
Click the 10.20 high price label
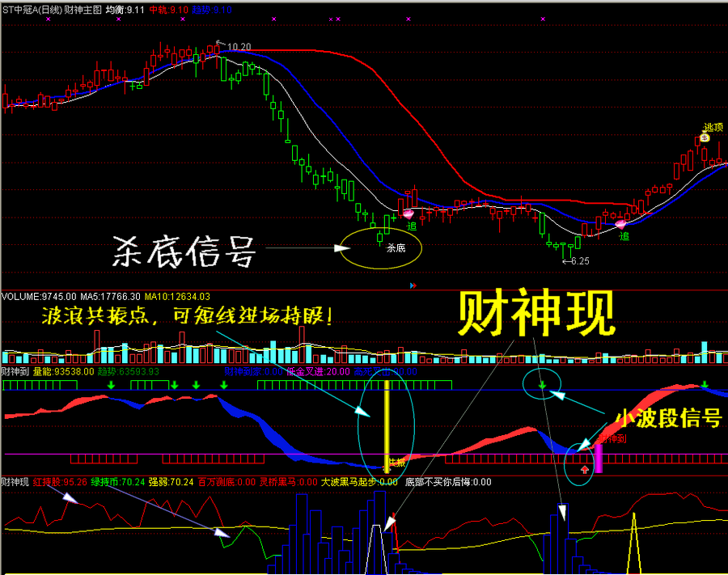point(239,47)
